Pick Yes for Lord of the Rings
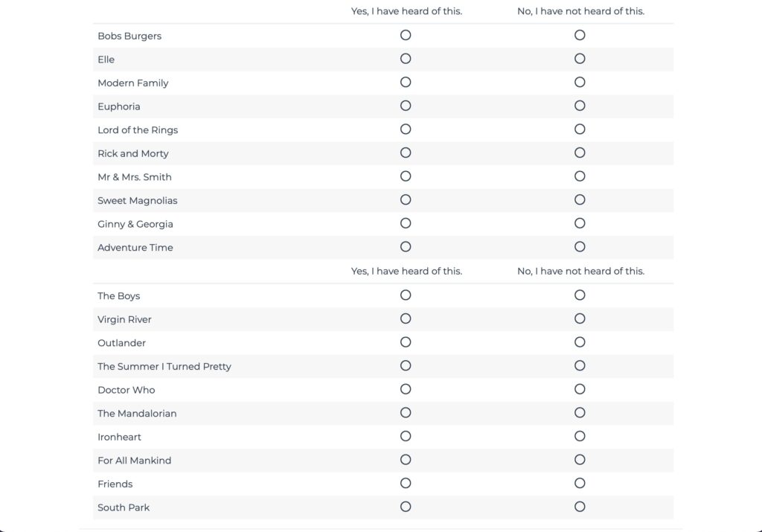 click(406, 129)
